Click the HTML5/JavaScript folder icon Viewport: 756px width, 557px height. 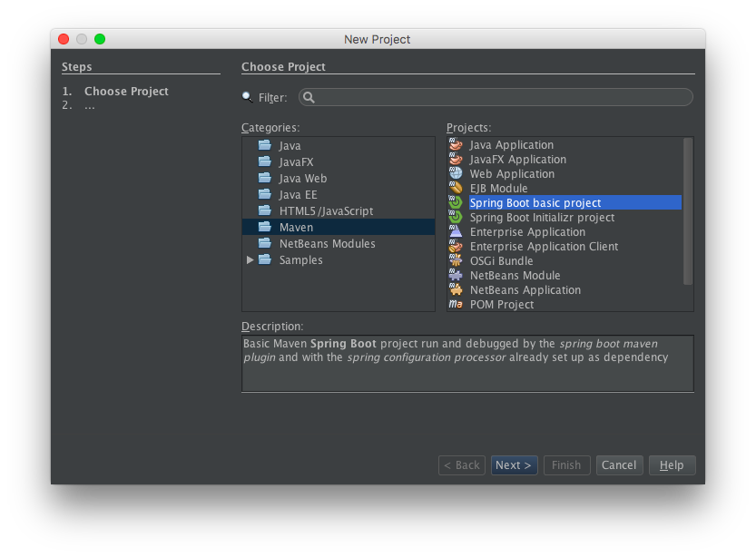[265, 210]
